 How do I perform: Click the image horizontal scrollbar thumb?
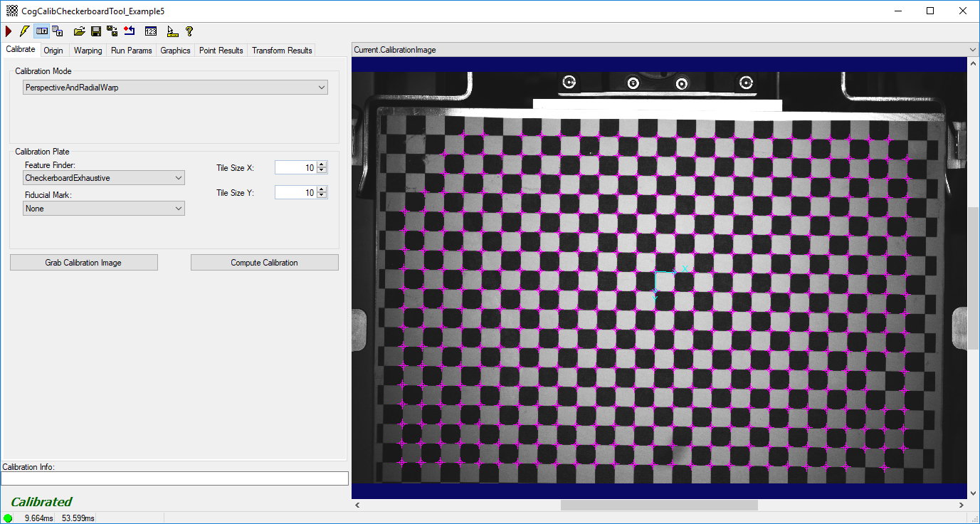point(659,505)
